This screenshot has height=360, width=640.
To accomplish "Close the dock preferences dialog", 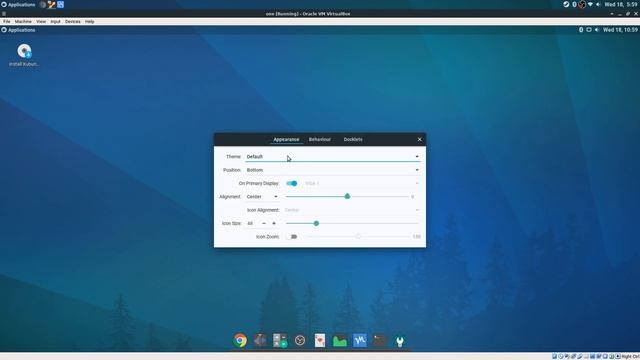I will pos(420,140).
